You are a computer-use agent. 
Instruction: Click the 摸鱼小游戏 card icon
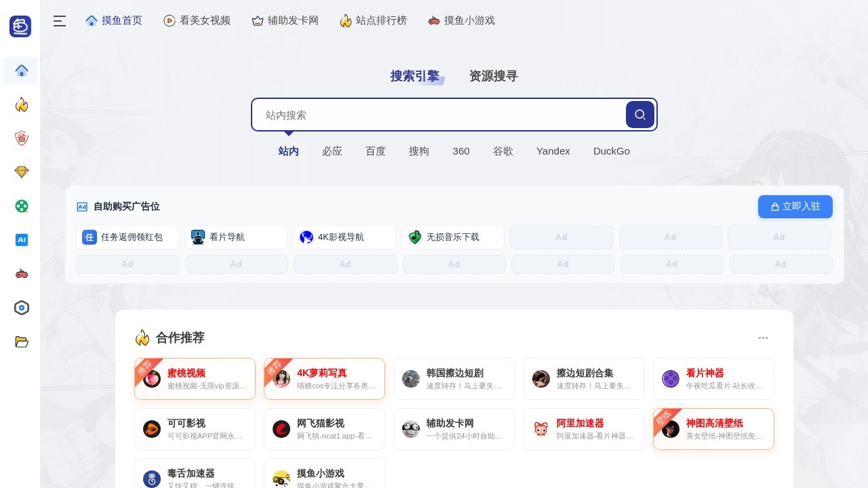click(281, 479)
